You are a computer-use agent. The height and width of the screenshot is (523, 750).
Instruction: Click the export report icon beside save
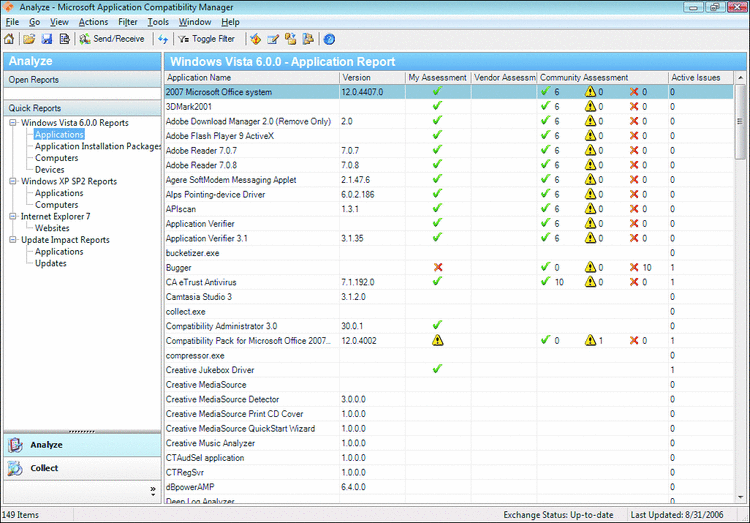pyautogui.click(x=64, y=39)
